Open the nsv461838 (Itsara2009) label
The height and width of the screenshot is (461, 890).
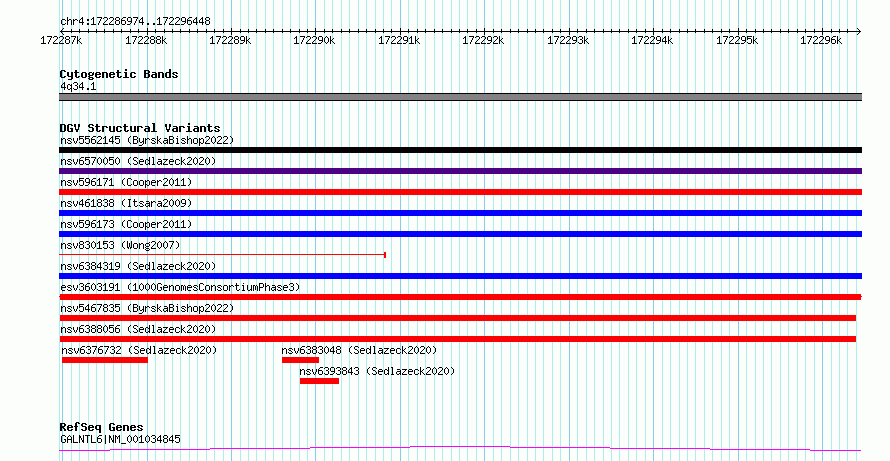[x=126, y=203]
